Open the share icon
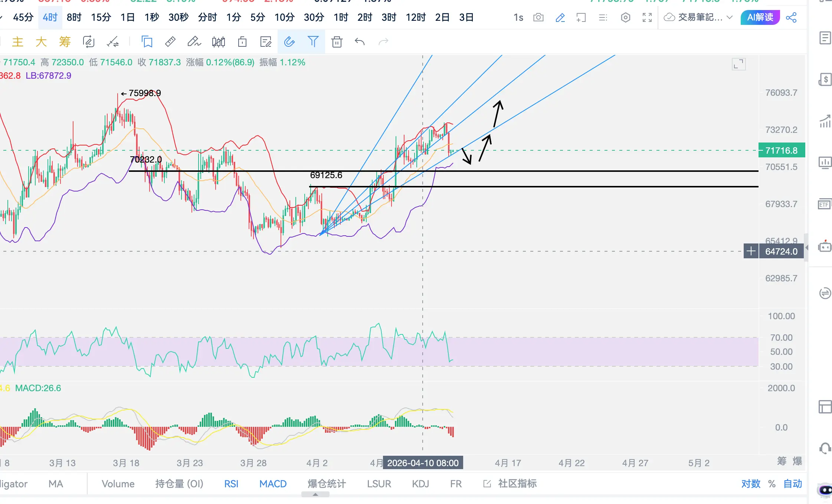 791,17
